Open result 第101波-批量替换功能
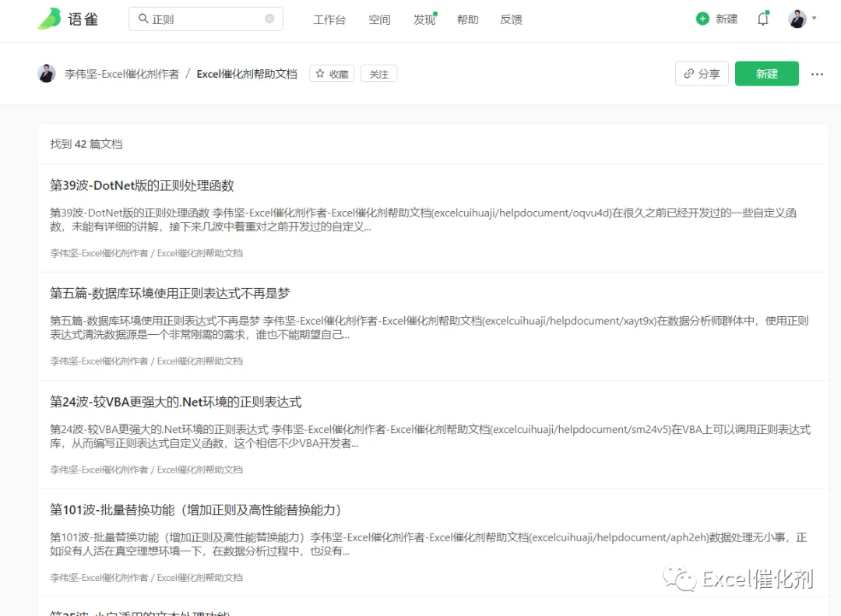 [x=195, y=510]
